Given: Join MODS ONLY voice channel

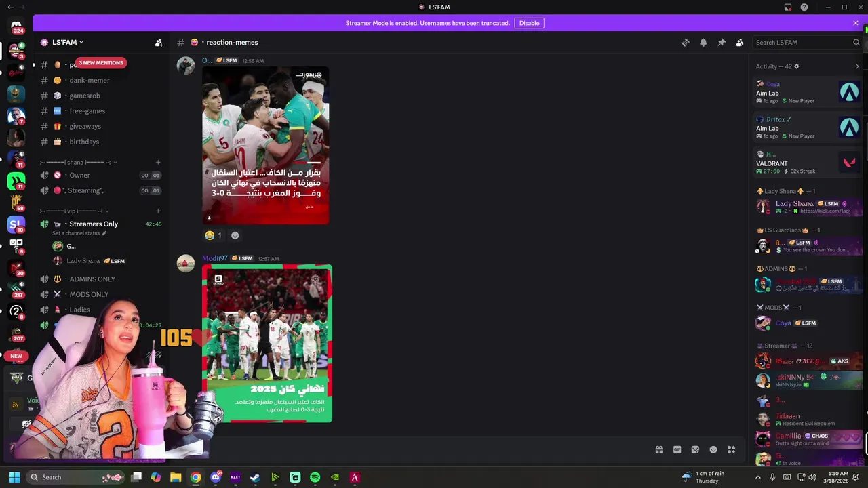Looking at the screenshot, I should (x=100, y=294).
